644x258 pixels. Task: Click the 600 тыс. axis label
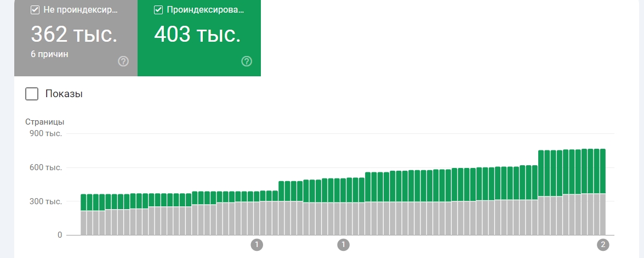[45, 167]
